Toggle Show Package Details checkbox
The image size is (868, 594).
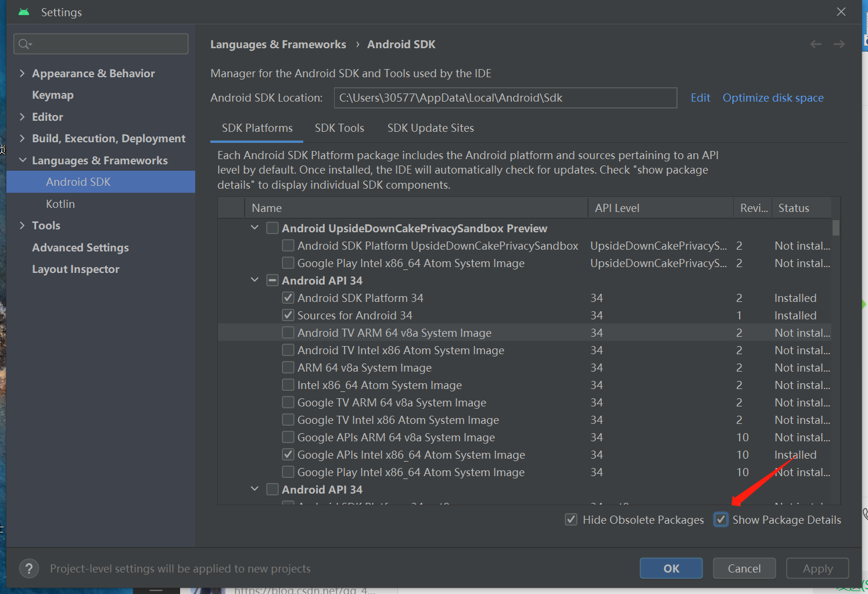(x=721, y=520)
